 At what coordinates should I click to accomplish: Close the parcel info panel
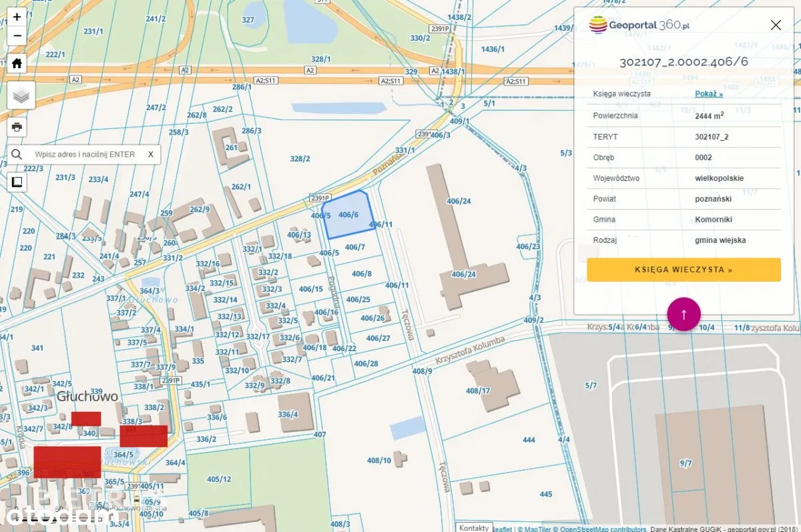click(775, 25)
